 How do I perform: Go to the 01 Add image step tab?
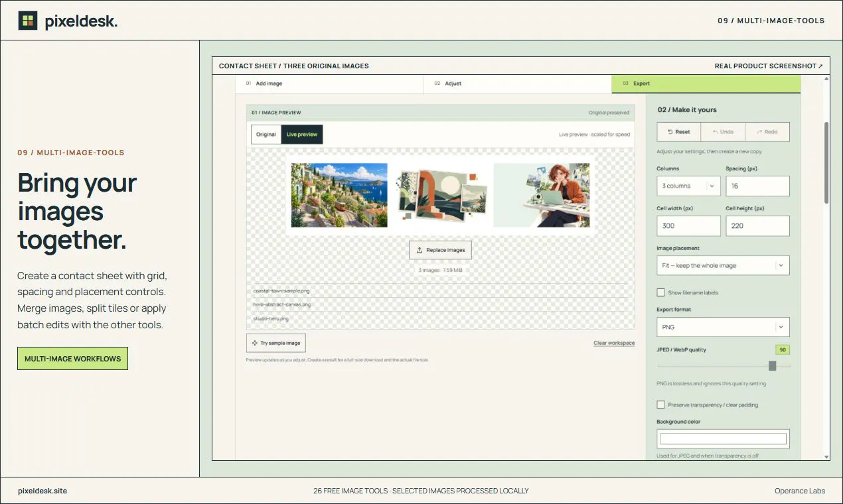point(329,84)
